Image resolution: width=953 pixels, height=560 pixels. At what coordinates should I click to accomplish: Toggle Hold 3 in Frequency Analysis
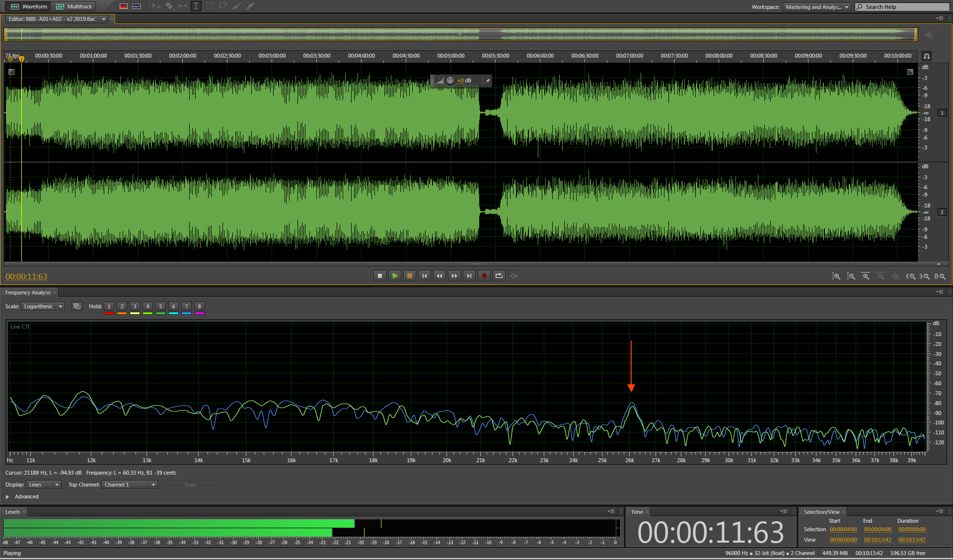click(135, 307)
